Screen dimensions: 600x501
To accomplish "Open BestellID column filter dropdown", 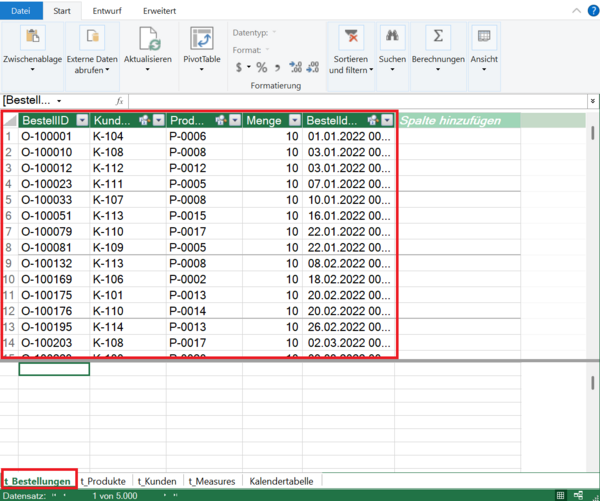I will click(x=82, y=120).
